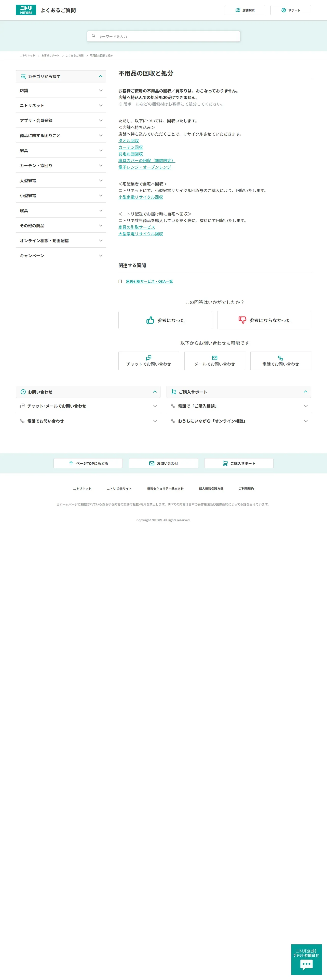Screen dimensions: 327x980
Task: Collapse the お問い合わせ section header
Action: click(x=88, y=392)
